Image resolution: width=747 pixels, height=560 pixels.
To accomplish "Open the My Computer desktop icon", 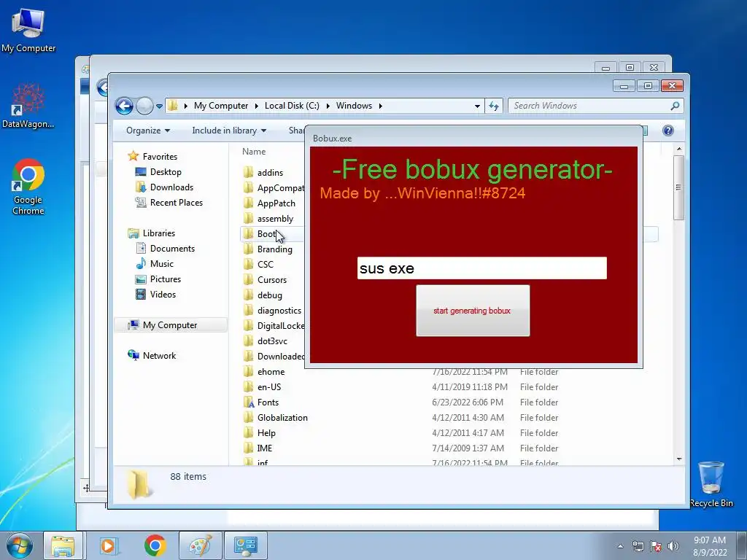I will (x=28, y=30).
